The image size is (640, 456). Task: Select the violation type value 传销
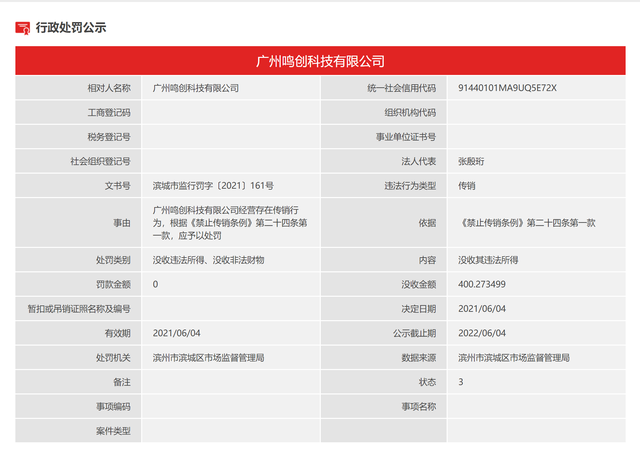pyautogui.click(x=467, y=186)
